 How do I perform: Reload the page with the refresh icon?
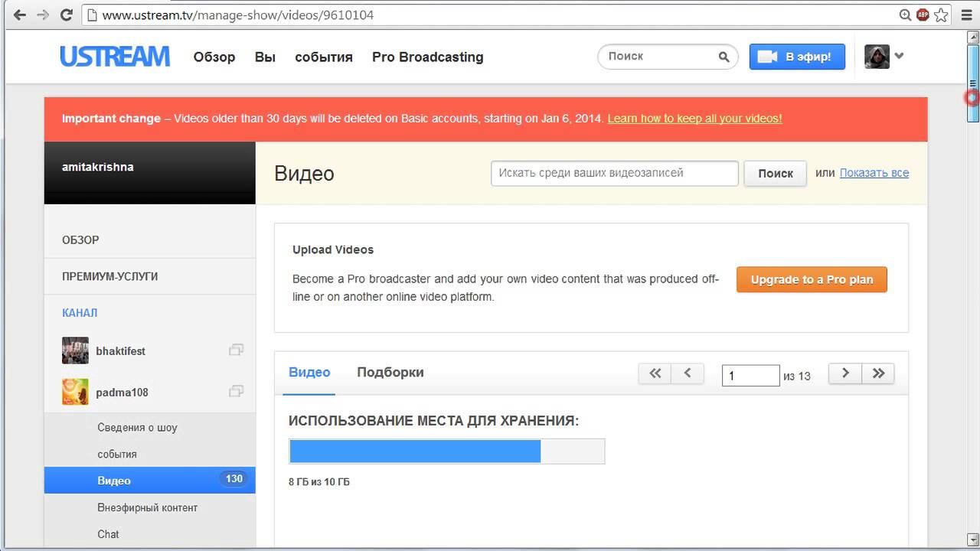pos(67,15)
